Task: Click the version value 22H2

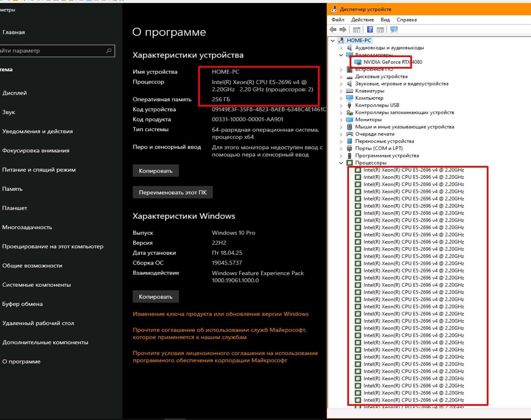Action: tap(219, 243)
